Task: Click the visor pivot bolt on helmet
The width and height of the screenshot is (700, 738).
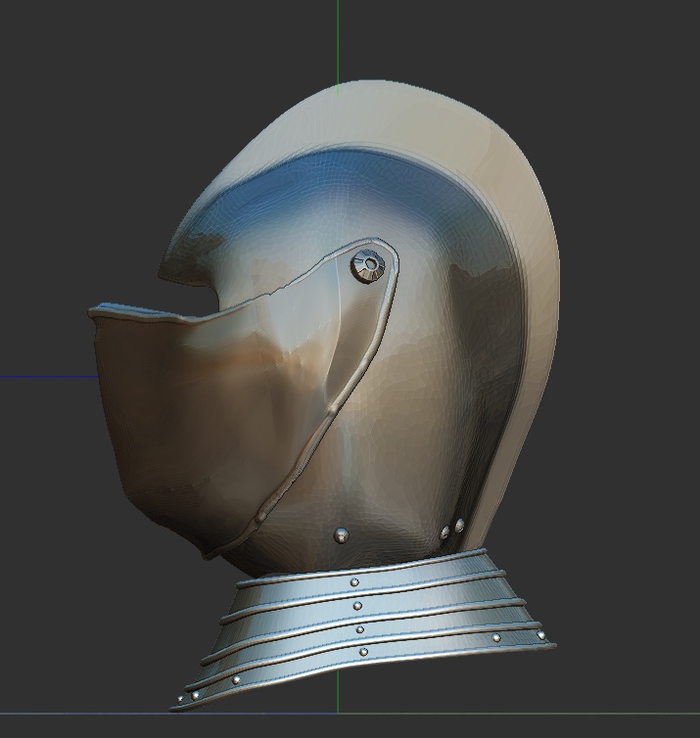Action: point(368,266)
